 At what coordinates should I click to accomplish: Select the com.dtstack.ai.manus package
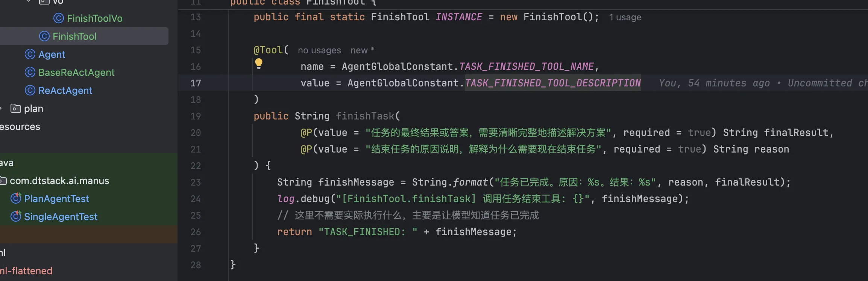click(x=59, y=181)
